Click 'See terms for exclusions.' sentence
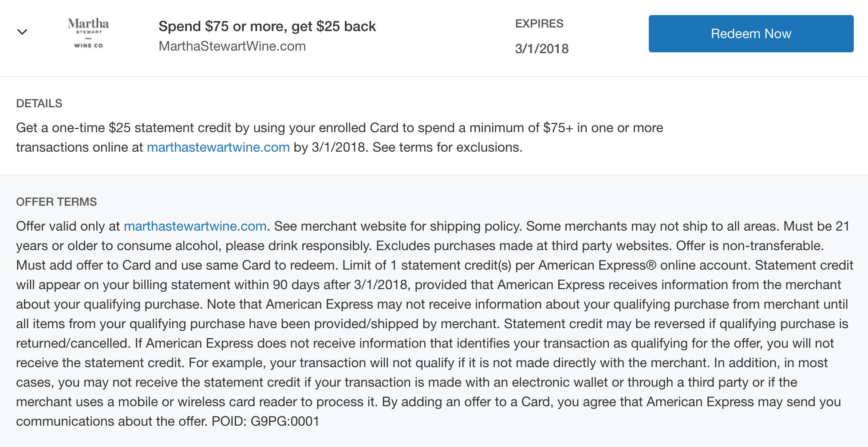 (447, 147)
